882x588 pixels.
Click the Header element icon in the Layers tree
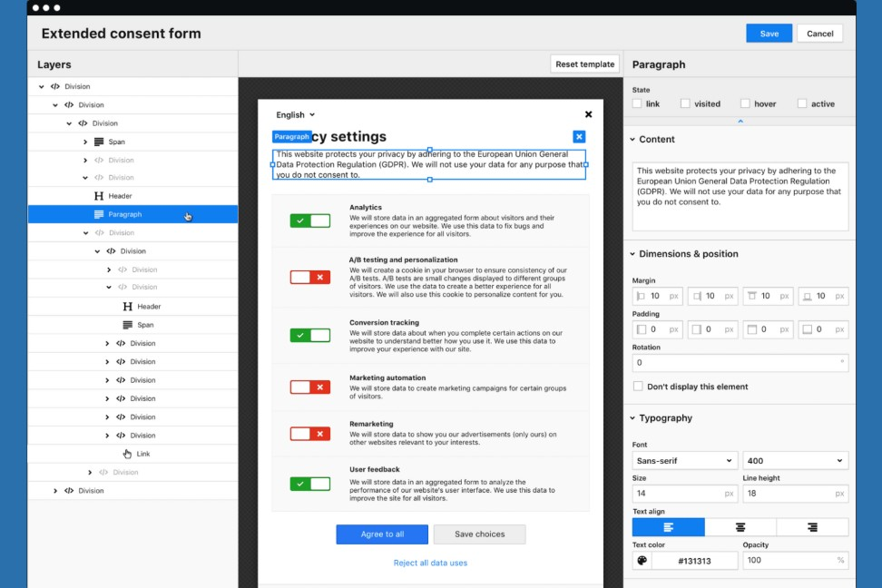(100, 196)
